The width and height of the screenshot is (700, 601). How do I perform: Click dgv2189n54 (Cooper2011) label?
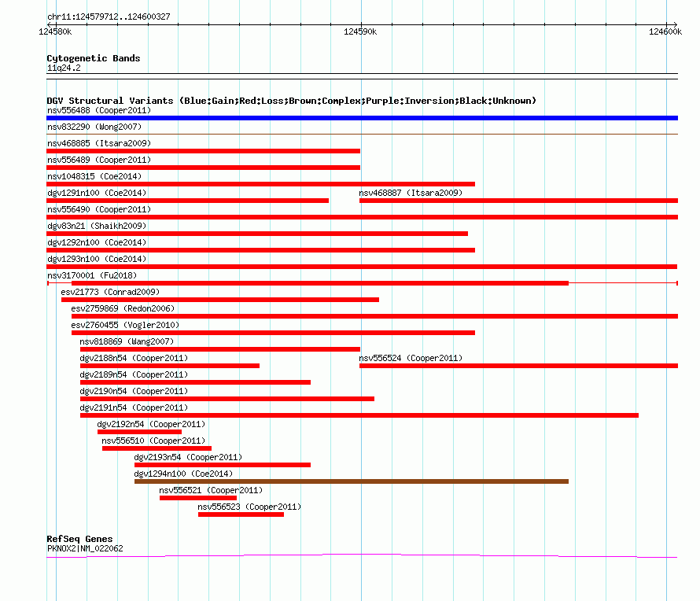click(x=134, y=374)
